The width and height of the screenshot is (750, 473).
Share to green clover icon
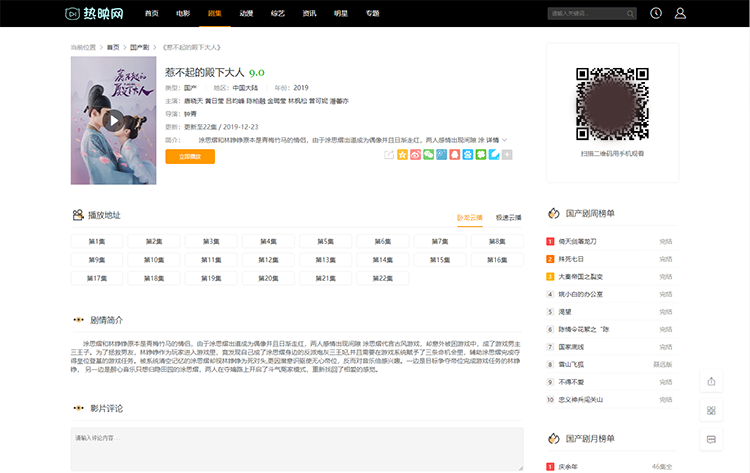pos(481,154)
